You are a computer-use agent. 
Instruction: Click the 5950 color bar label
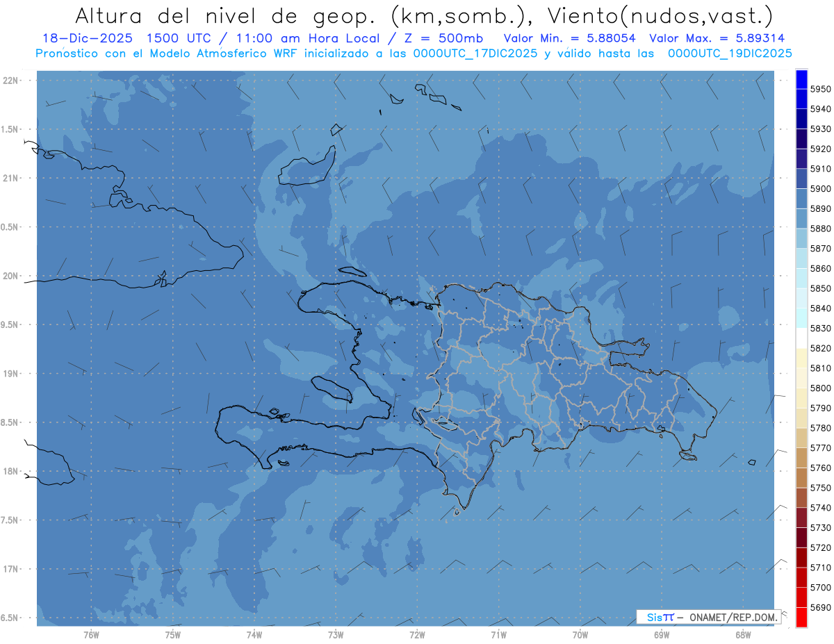click(x=820, y=89)
